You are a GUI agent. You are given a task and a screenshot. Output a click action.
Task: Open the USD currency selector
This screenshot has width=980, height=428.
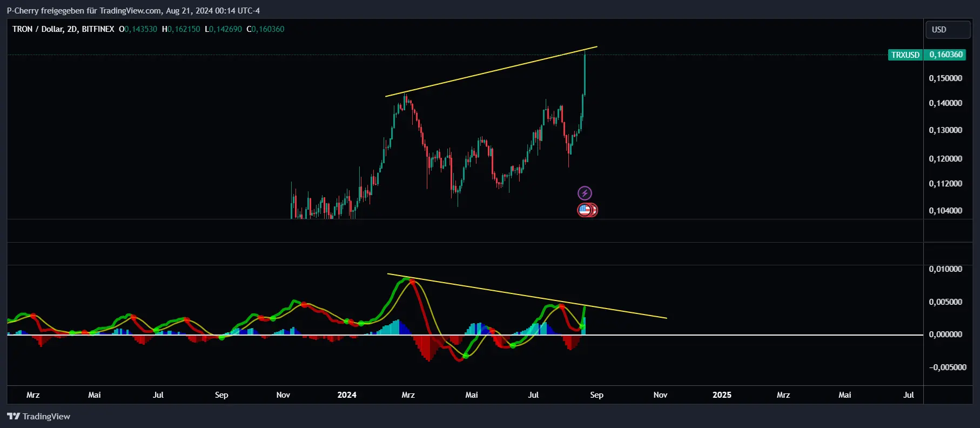[x=948, y=30]
